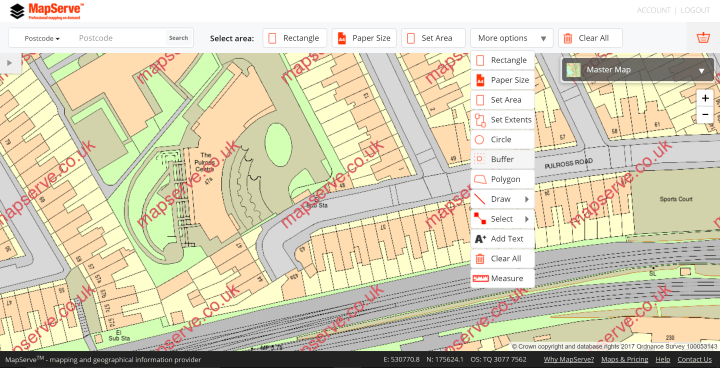The image size is (720, 368).
Task: Open the Maps & Pricing link
Action: point(624,359)
